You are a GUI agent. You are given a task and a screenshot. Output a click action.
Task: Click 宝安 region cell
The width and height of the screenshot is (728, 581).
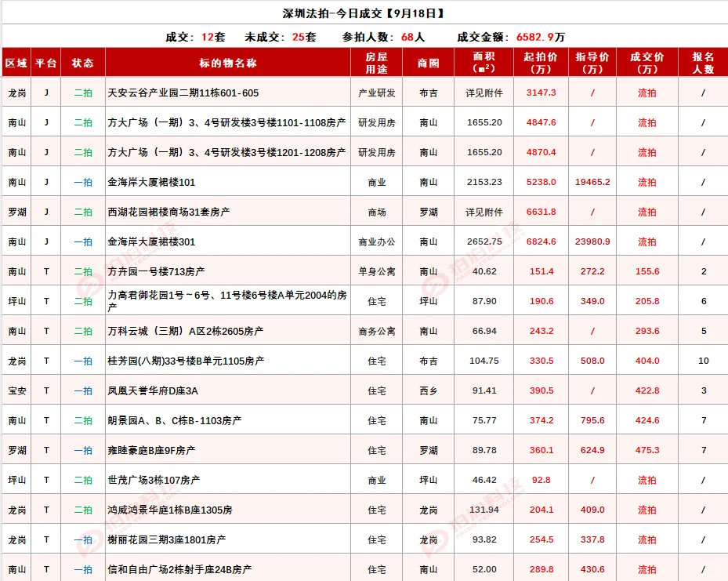click(x=16, y=390)
